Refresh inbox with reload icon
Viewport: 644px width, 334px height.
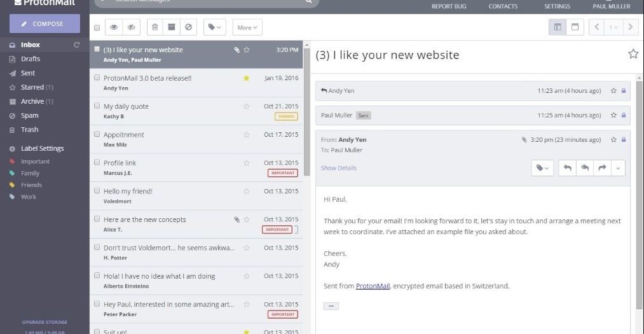click(x=76, y=45)
